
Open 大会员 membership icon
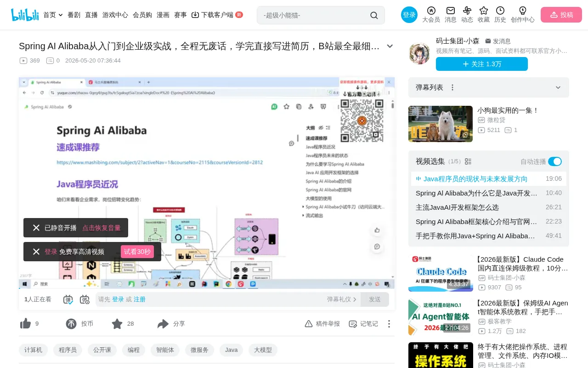[x=431, y=15]
